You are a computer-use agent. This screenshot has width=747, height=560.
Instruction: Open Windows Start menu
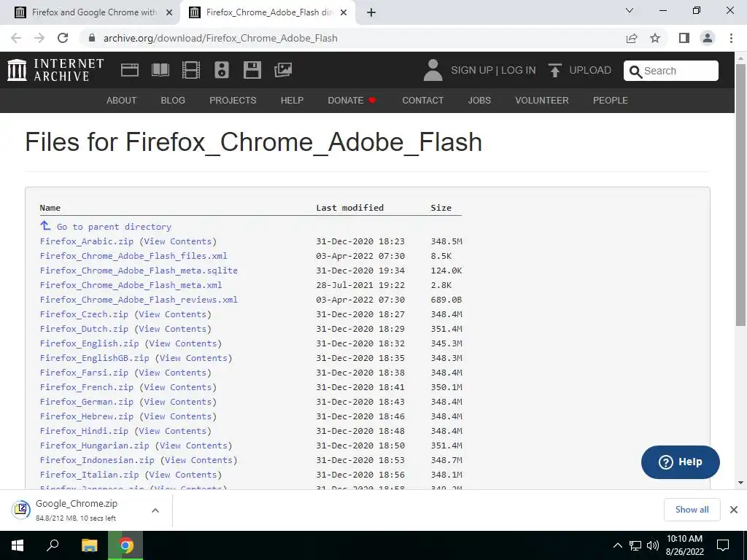coord(18,545)
